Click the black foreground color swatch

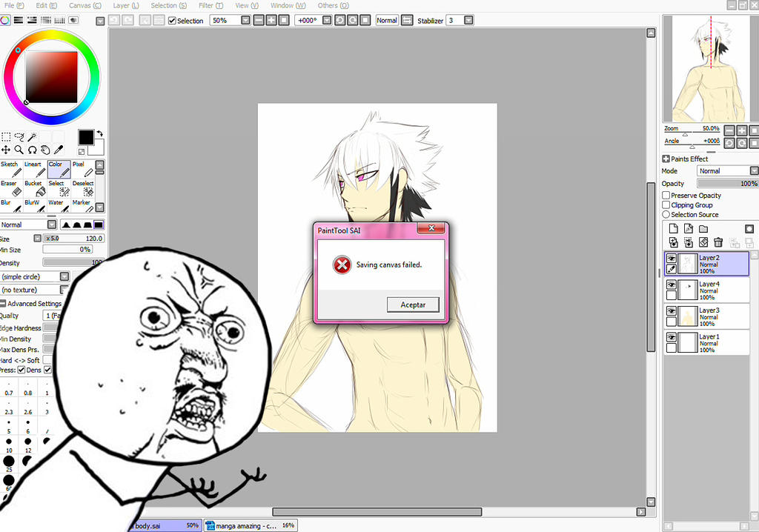click(86, 138)
